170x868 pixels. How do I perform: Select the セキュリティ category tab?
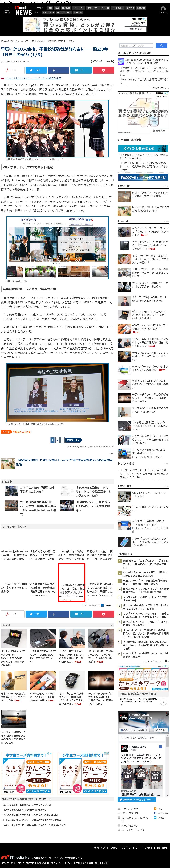[78, 8]
